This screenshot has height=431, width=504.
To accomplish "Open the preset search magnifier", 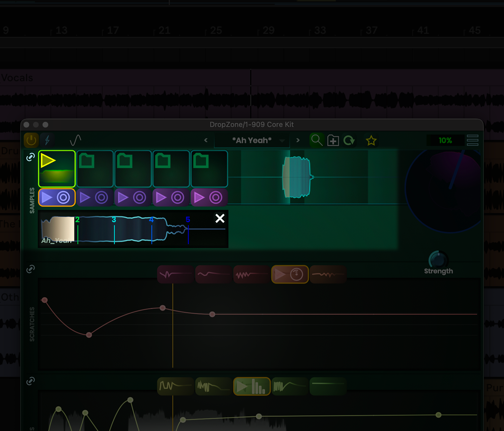I will (x=316, y=140).
